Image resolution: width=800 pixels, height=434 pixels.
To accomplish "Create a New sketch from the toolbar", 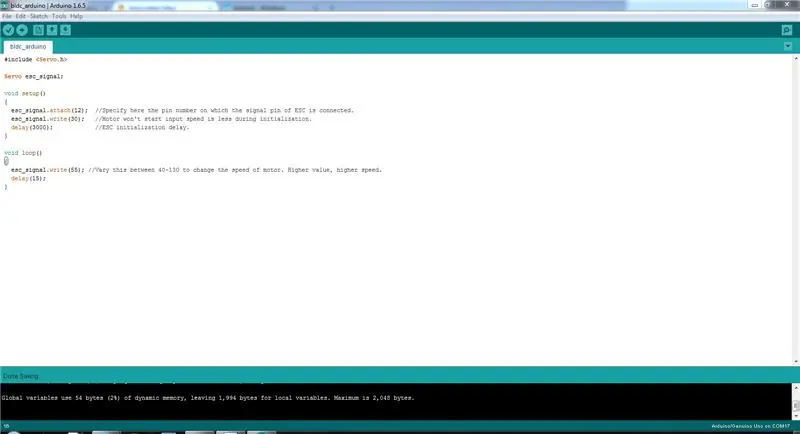I will click(38, 30).
